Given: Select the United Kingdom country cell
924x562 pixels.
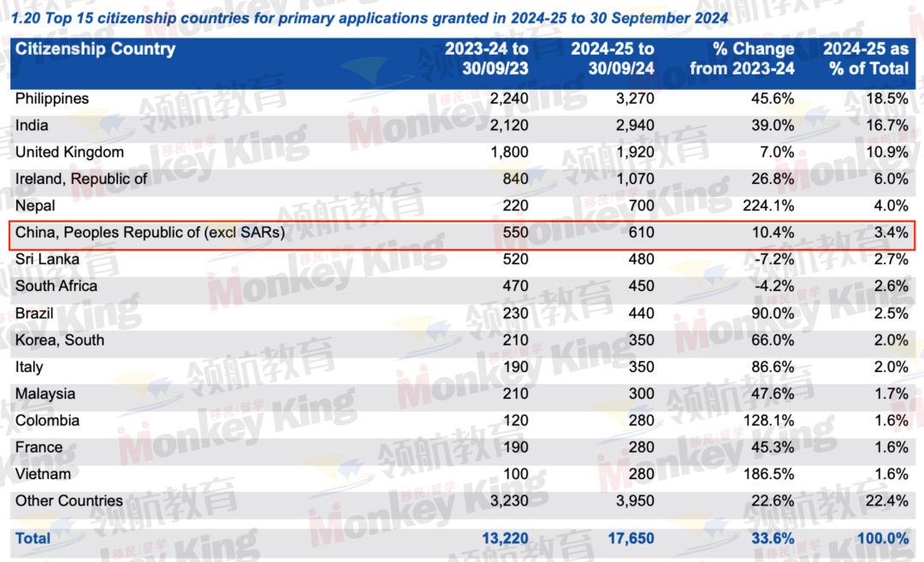Looking at the screenshot, I should click(x=69, y=152).
